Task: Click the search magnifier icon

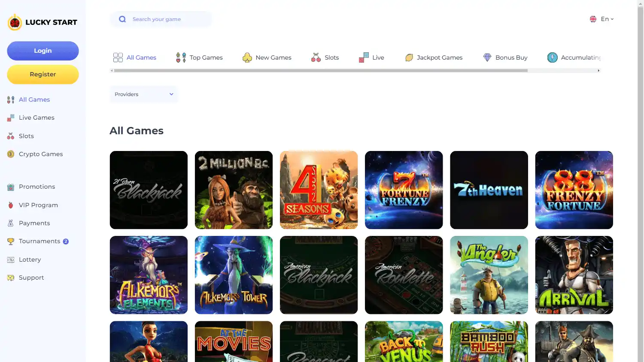Action: [122, 19]
